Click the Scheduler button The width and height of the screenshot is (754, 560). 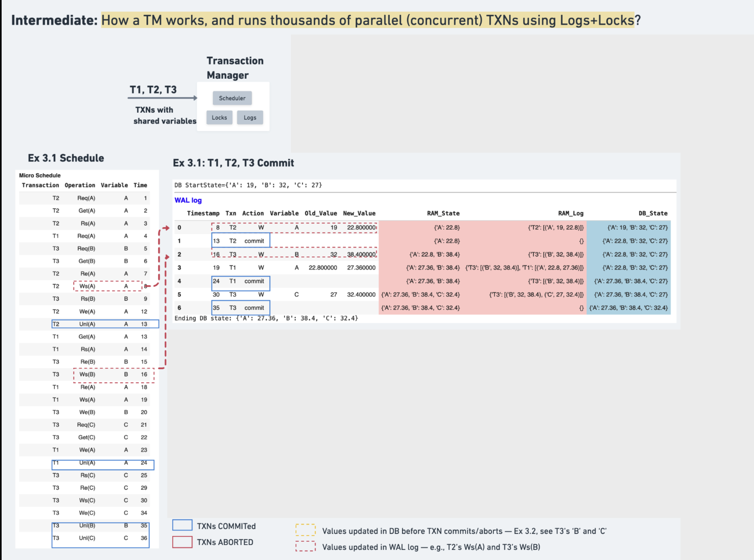point(232,98)
